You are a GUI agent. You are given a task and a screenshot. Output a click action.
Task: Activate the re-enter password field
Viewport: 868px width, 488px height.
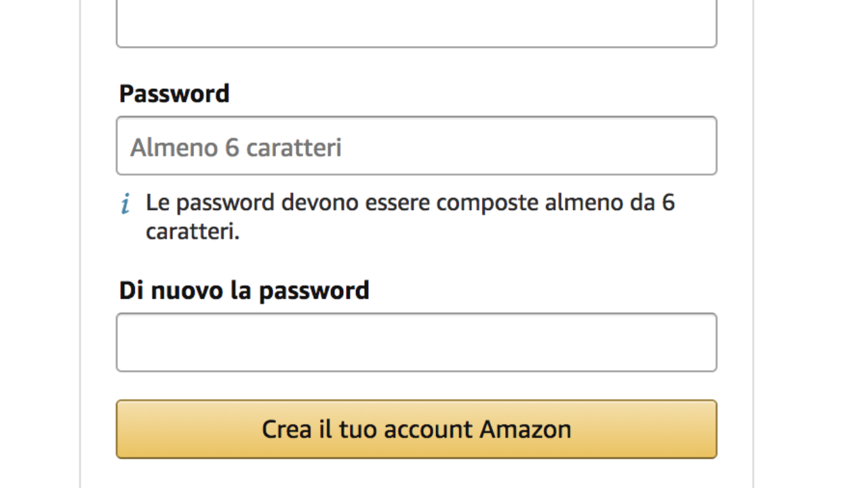(416, 342)
